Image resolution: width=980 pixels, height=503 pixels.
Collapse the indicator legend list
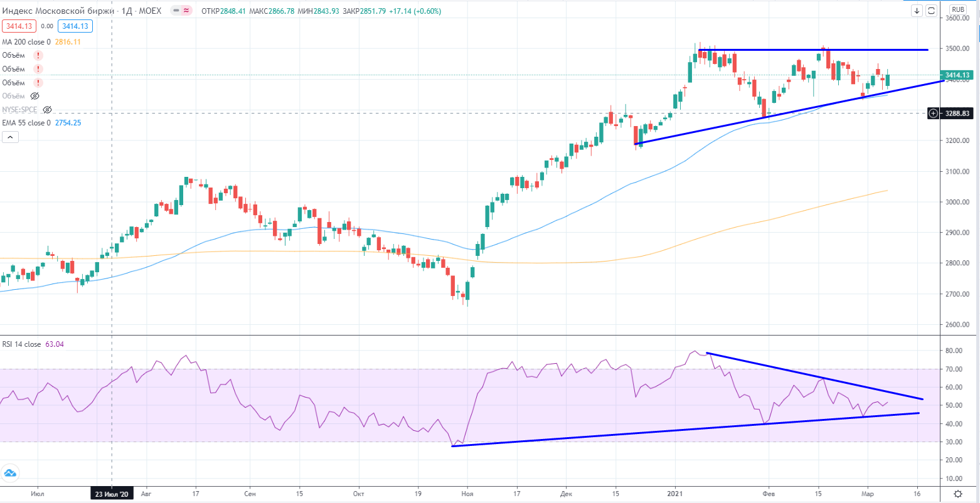[x=10, y=137]
